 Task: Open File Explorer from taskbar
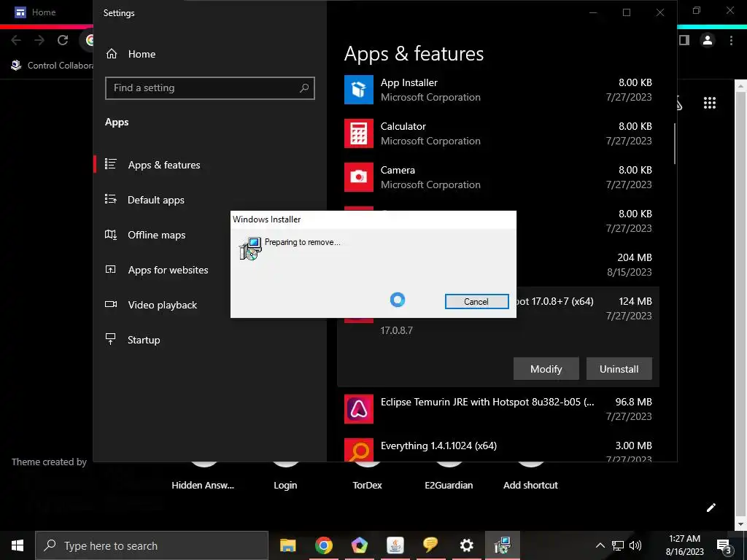pyautogui.click(x=287, y=545)
